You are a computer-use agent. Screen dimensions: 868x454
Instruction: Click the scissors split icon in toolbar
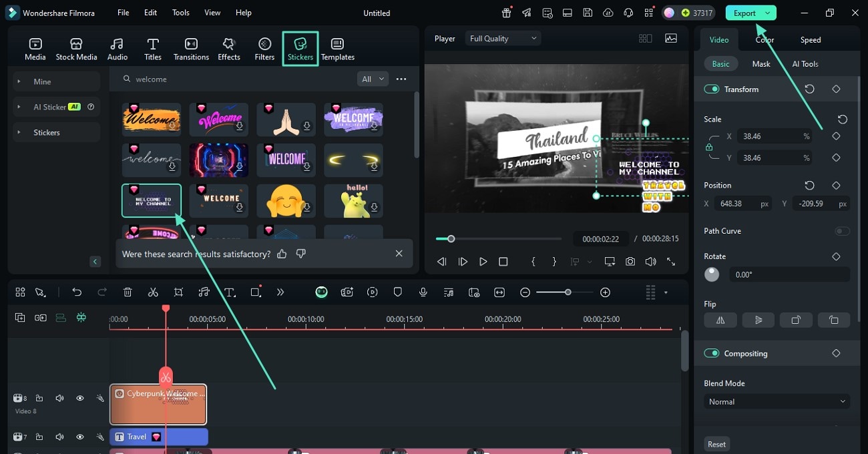(153, 292)
